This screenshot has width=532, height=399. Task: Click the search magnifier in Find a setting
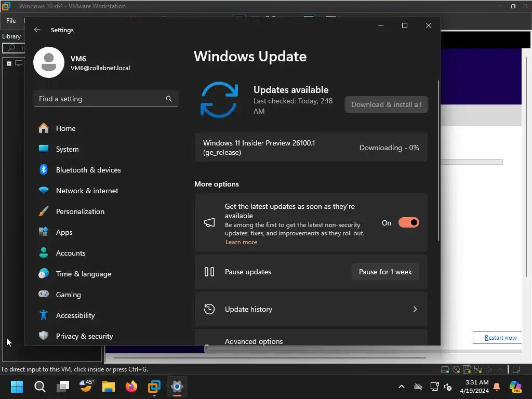pyautogui.click(x=169, y=99)
